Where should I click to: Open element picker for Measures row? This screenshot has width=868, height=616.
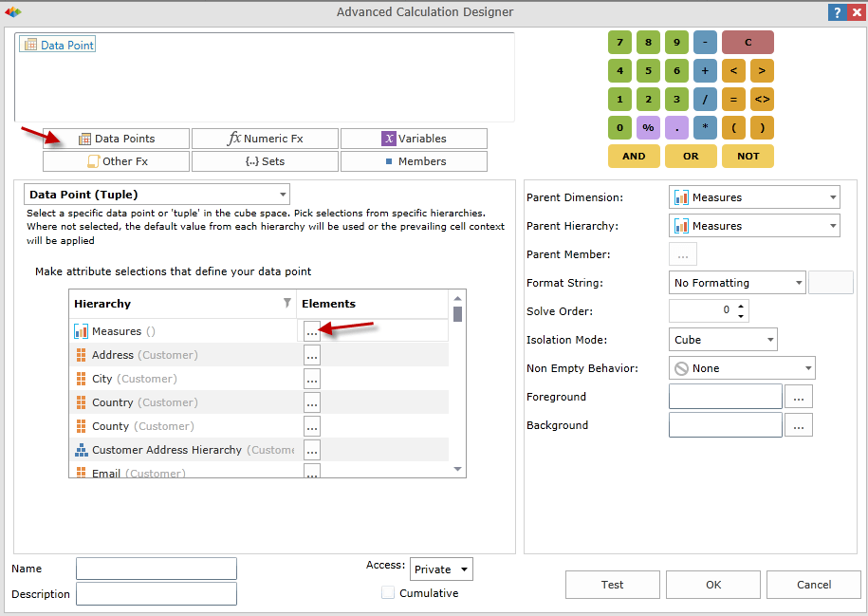coord(312,331)
